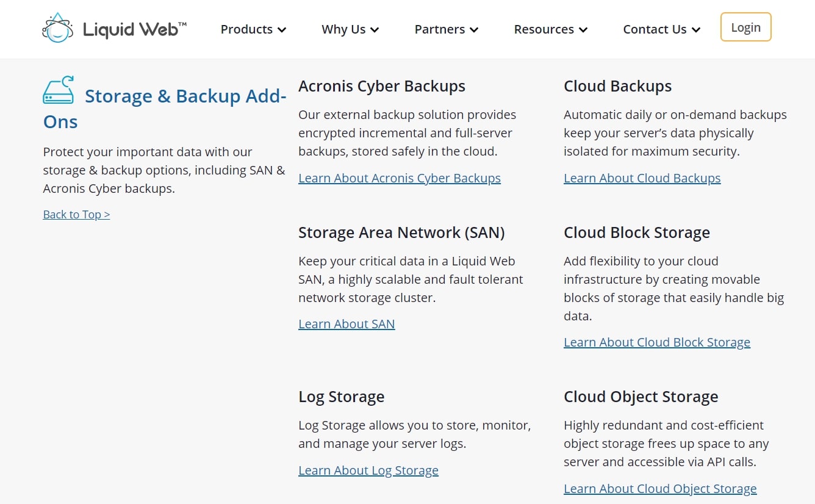The image size is (815, 504).
Task: Open Learn About Cloud Backups link
Action: pyautogui.click(x=642, y=178)
